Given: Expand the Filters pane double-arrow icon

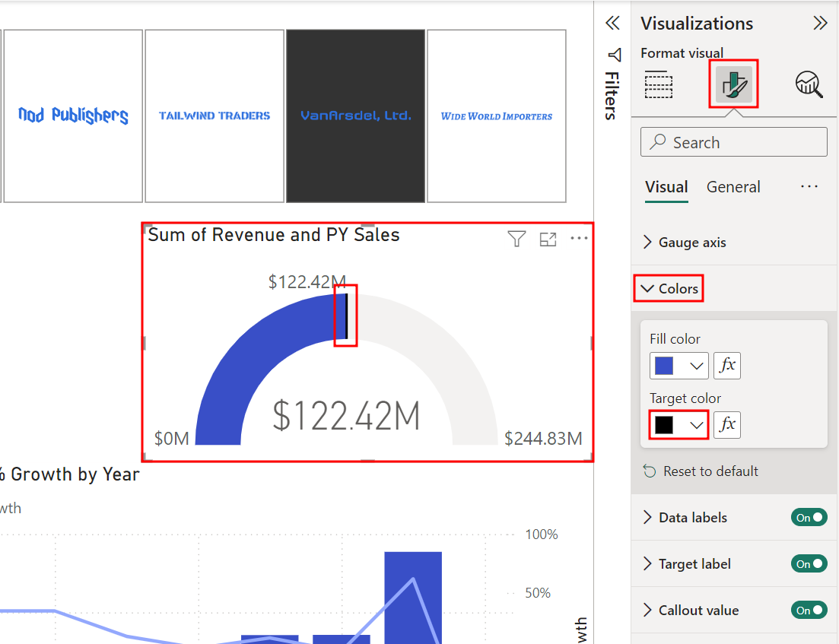Looking at the screenshot, I should pyautogui.click(x=612, y=23).
